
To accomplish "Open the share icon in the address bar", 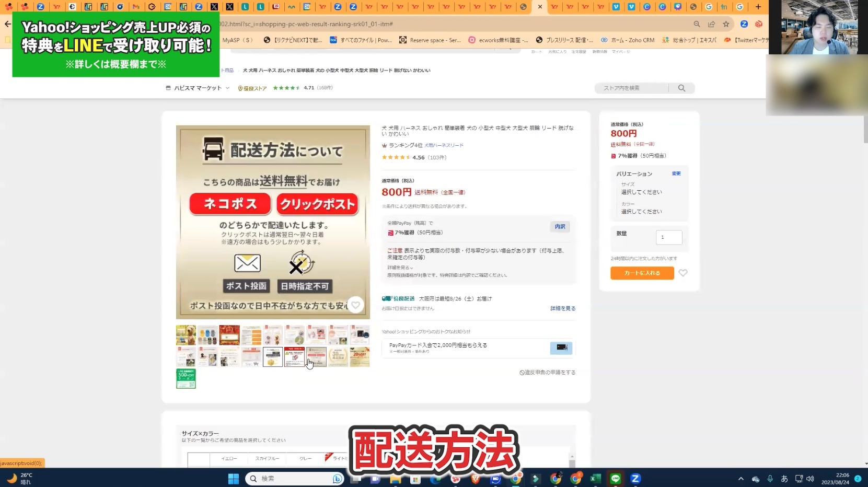I will pos(711,24).
